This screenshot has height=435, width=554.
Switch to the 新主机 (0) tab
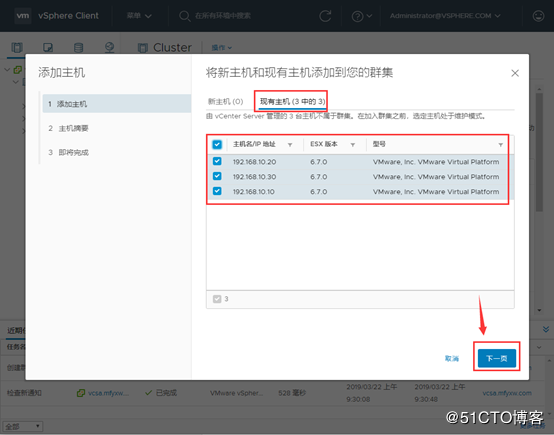pos(225,101)
